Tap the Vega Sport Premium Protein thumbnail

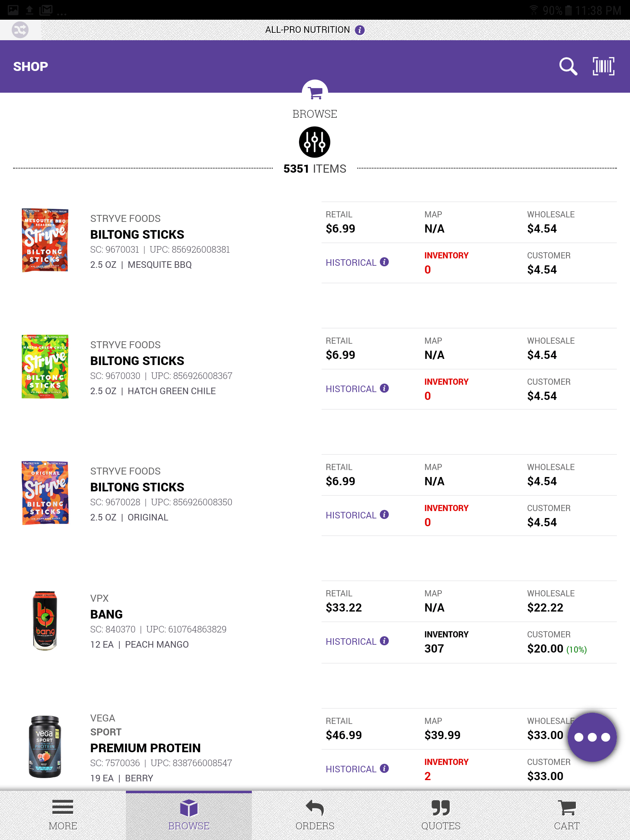pos(45,746)
